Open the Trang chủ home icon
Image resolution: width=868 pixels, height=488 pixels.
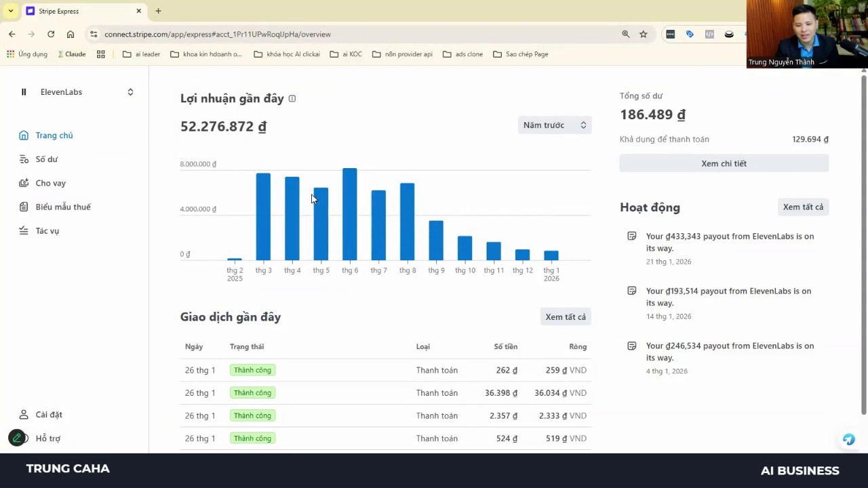(x=24, y=136)
